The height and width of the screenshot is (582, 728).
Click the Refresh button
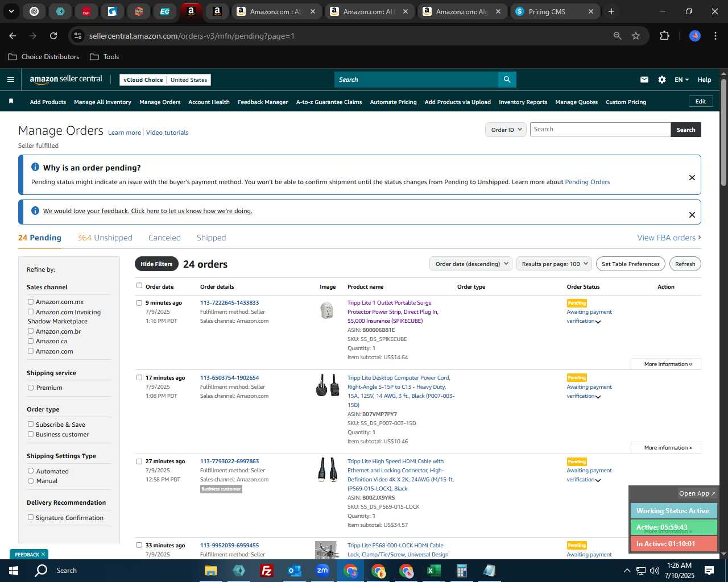coord(685,264)
